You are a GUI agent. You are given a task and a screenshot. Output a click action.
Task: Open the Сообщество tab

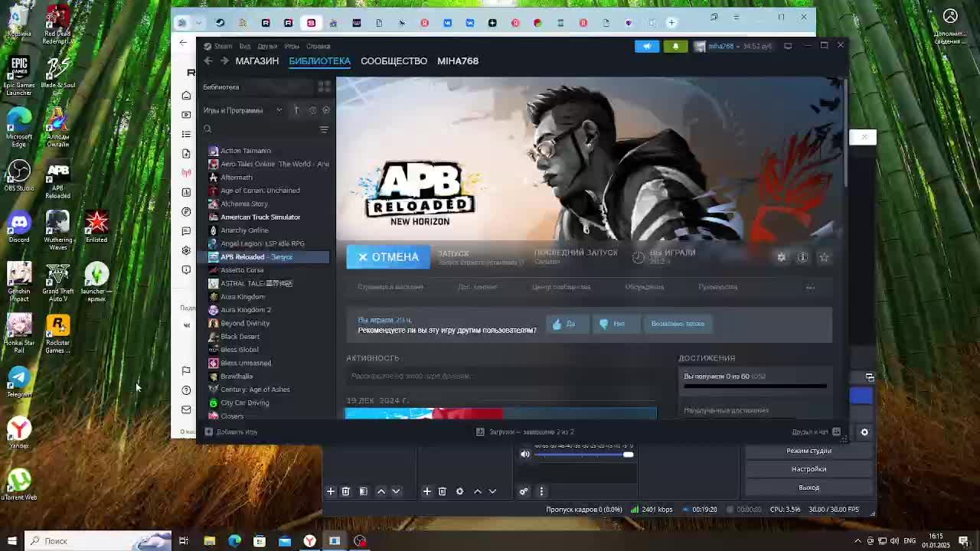coord(394,60)
